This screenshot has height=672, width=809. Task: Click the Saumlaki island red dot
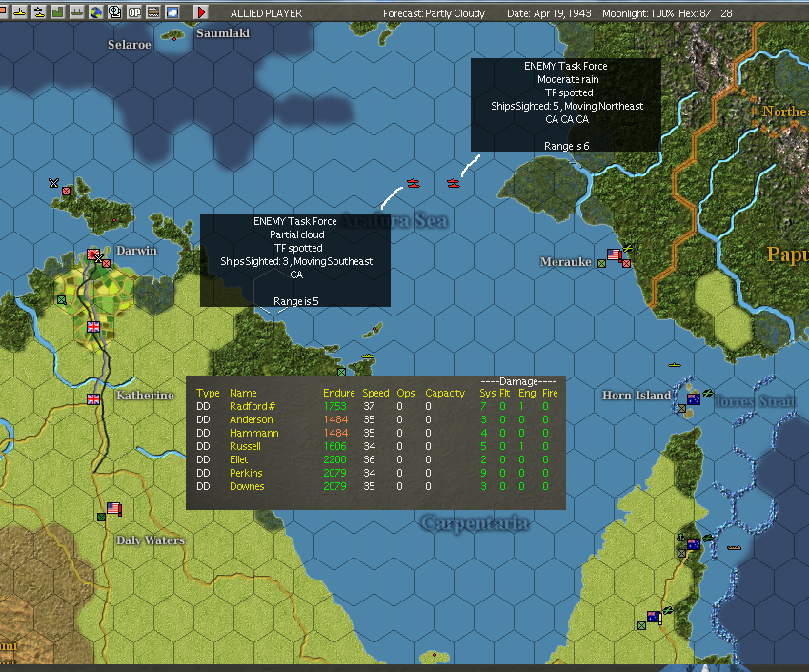click(x=174, y=39)
